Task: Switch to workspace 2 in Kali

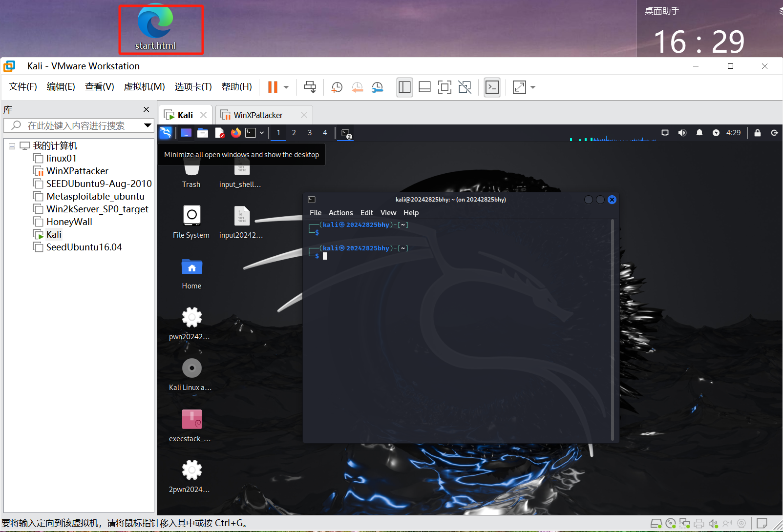Action: pyautogui.click(x=294, y=133)
